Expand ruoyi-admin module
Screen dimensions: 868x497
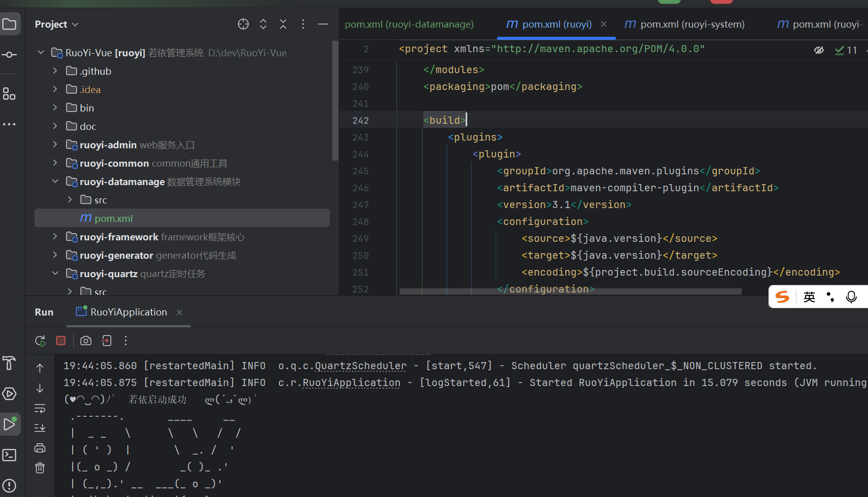(55, 145)
